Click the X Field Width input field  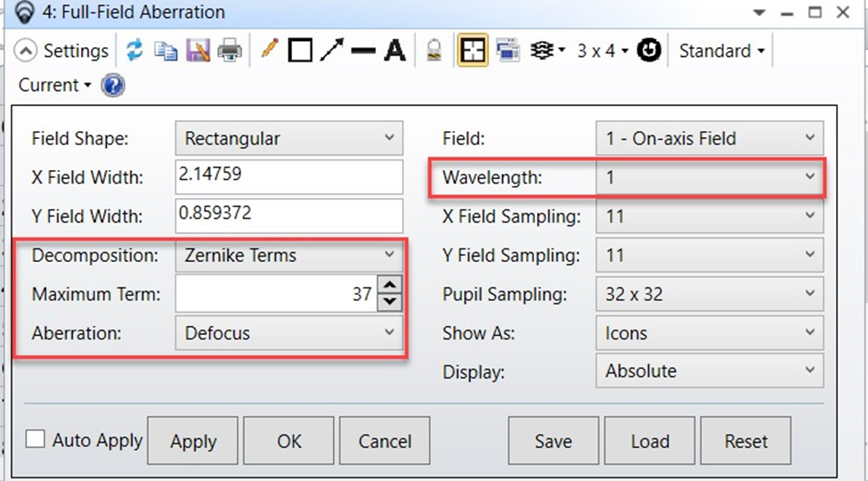(289, 177)
